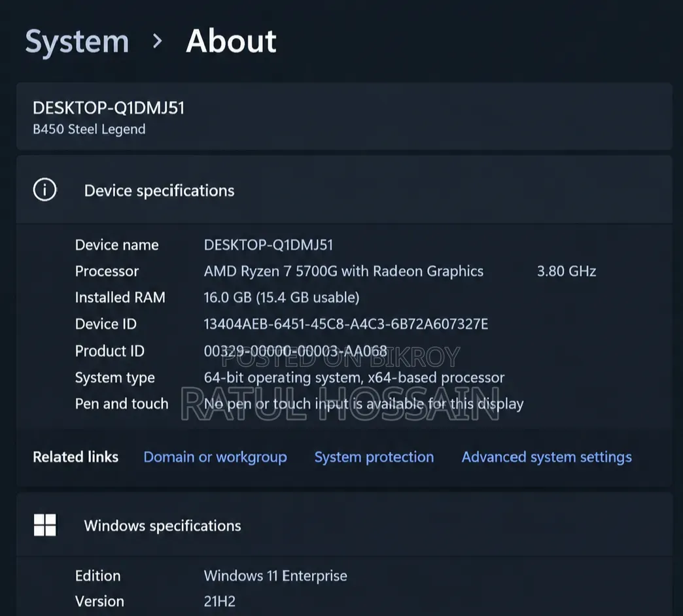Image resolution: width=683 pixels, height=616 pixels.
Task: Open Domain or workgroup link
Action: tap(215, 457)
